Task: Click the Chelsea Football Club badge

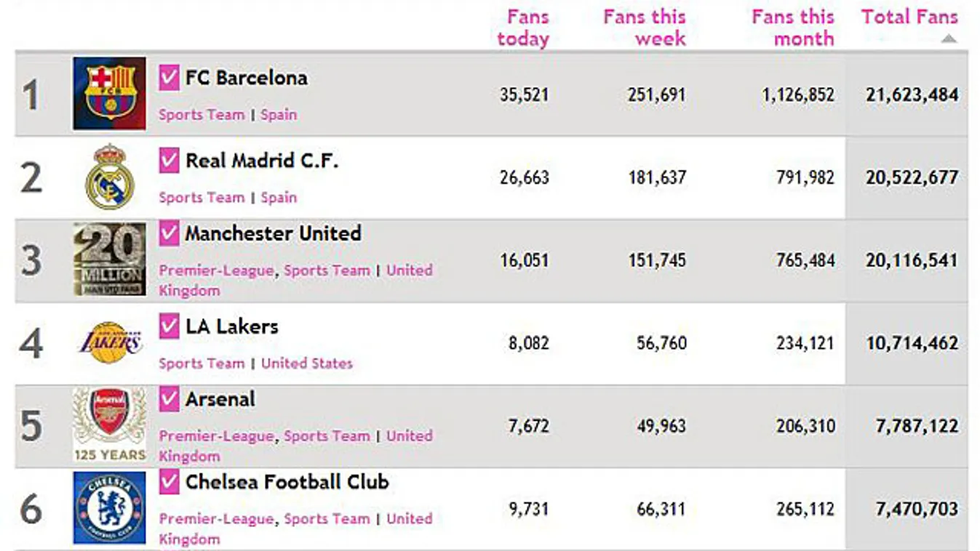Action: click(x=109, y=507)
